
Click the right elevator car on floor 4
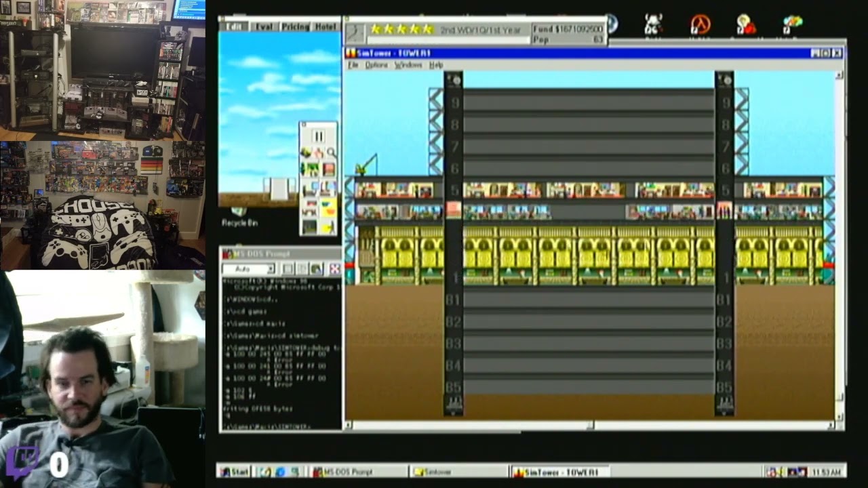coord(724,209)
